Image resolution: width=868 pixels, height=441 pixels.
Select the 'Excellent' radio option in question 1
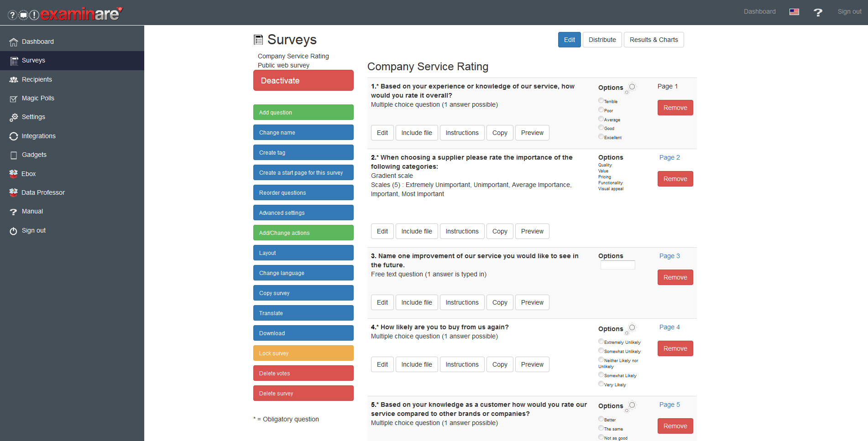[601, 136]
